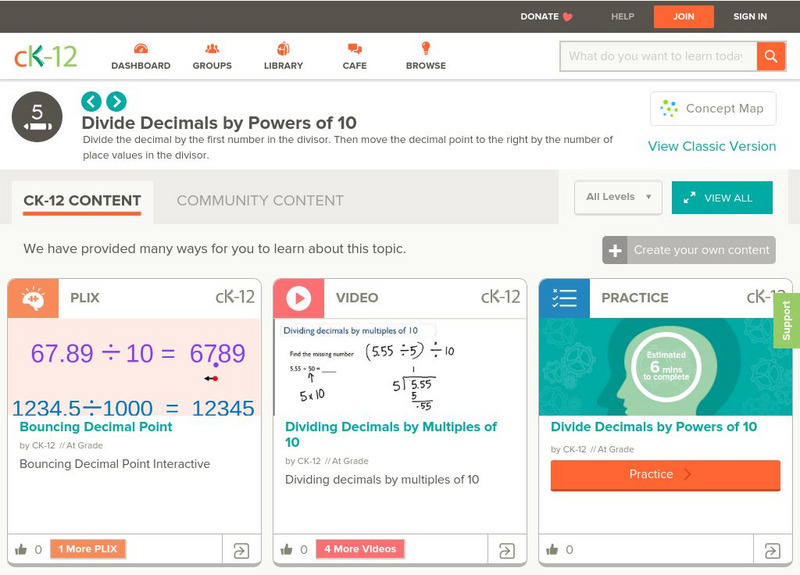Screen dimensions: 800x575
Task: Click the Donate link text
Action: pyautogui.click(x=539, y=16)
